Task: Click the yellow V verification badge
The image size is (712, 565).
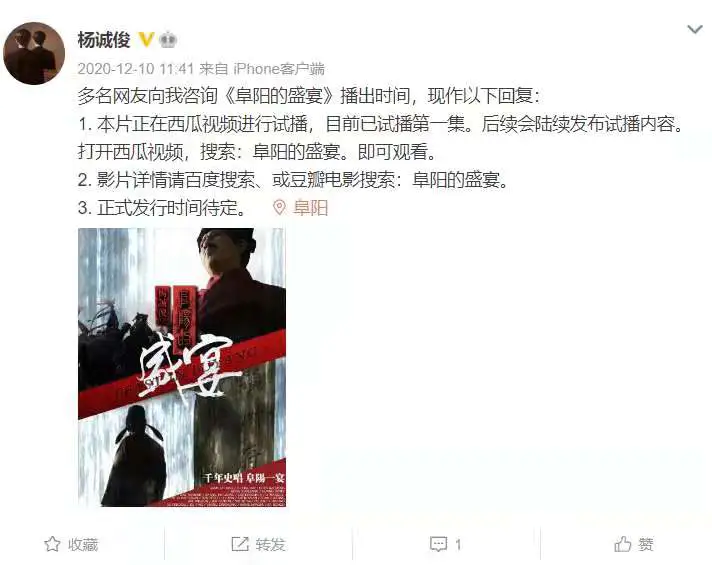Action: coord(146,40)
